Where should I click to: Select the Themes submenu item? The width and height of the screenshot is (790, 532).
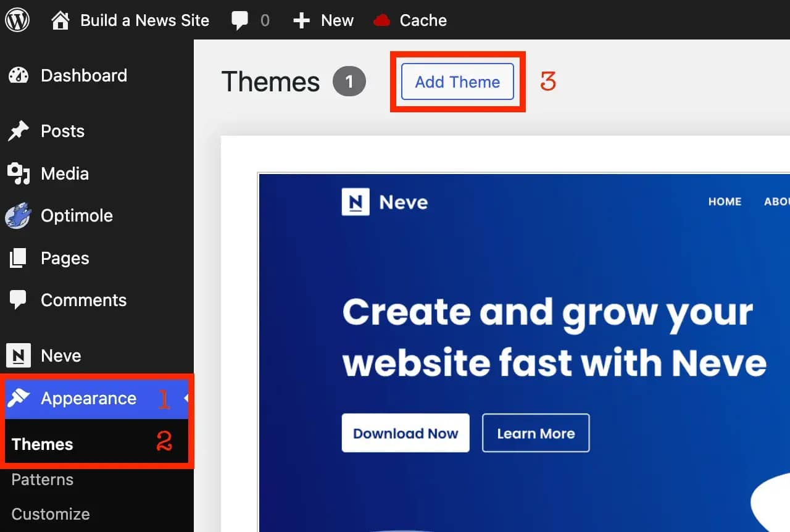(x=42, y=444)
